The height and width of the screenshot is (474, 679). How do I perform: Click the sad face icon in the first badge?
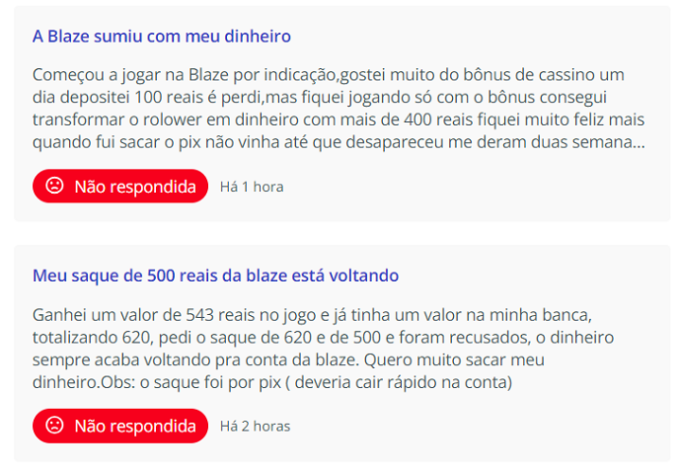pyautogui.click(x=55, y=186)
